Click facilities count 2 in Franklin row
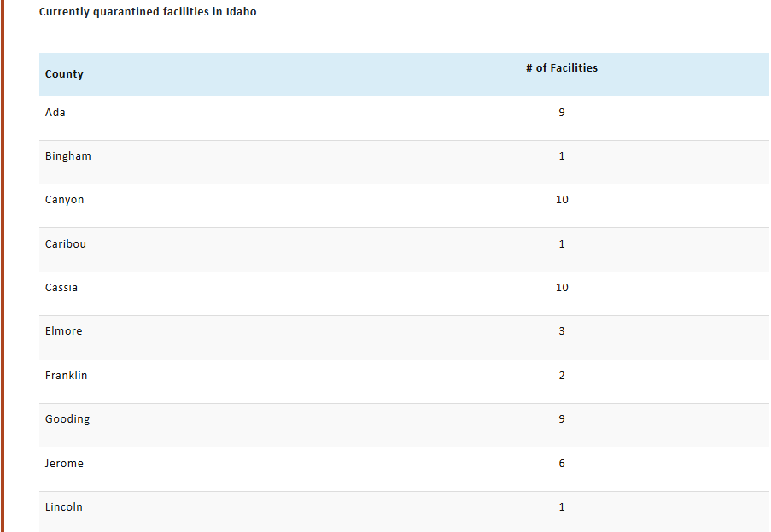 pyautogui.click(x=562, y=376)
